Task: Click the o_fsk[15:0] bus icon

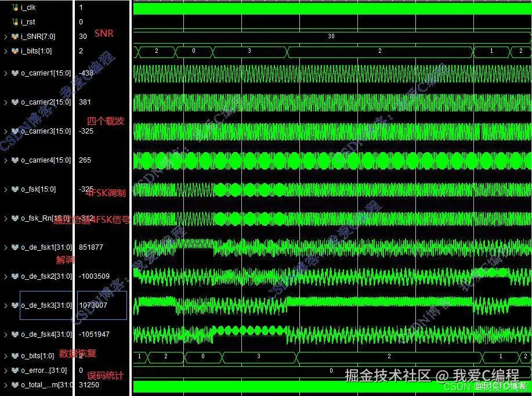Action: click(15, 189)
